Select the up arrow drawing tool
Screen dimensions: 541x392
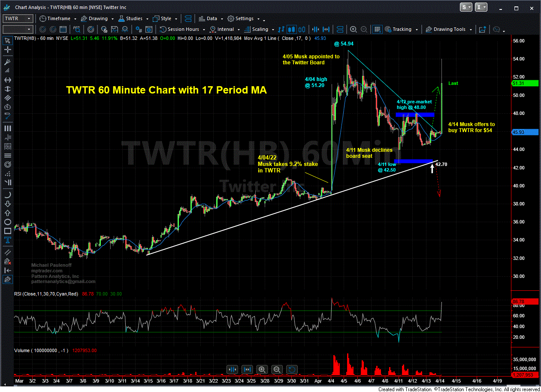(x=7, y=213)
